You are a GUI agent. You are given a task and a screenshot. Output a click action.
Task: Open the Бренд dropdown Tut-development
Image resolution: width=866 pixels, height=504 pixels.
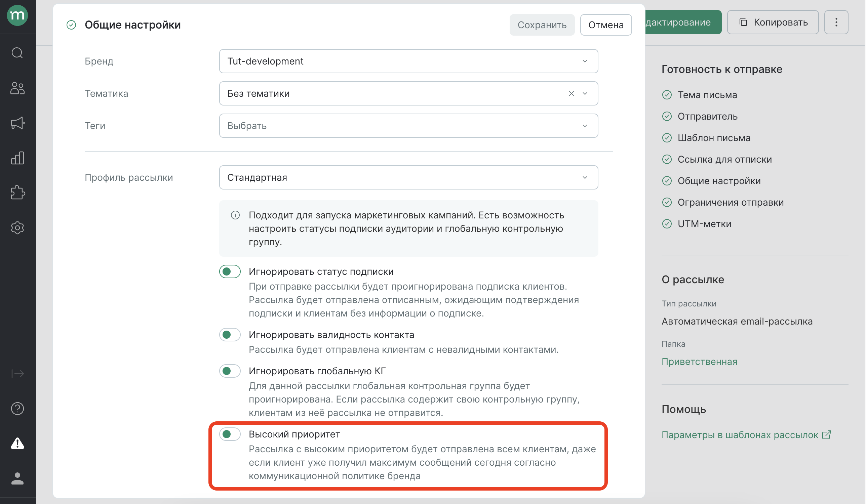[x=409, y=61]
